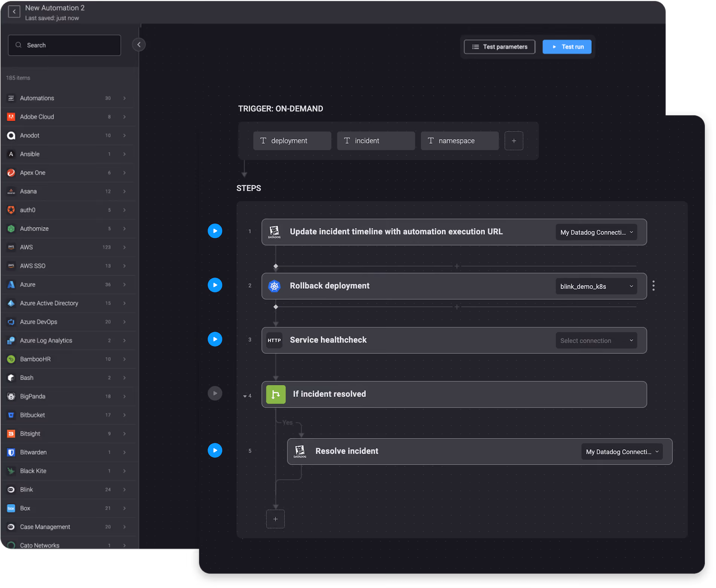716x588 pixels.
Task: Open the If incident resolved step
Action: [454, 394]
